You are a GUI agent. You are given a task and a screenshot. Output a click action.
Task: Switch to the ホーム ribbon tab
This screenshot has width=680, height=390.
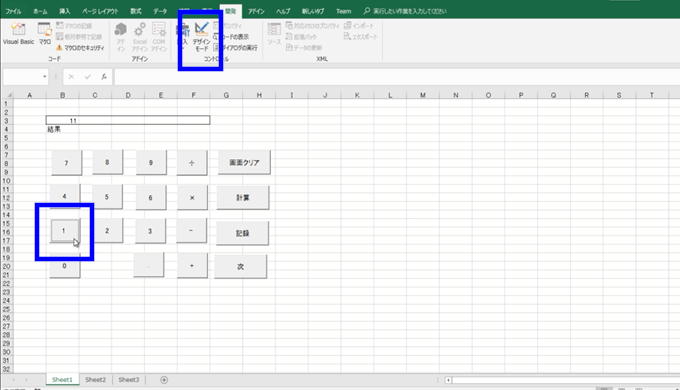tap(40, 11)
